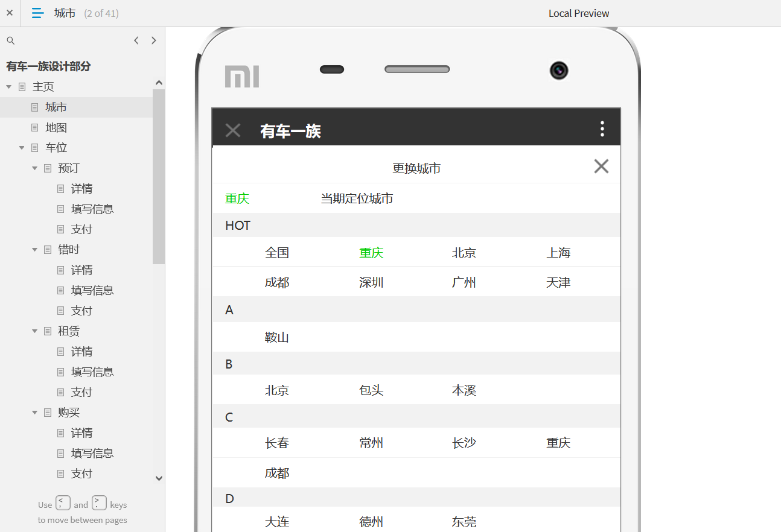The width and height of the screenshot is (781, 532).
Task: Open 详情 page under 租赁
Action: pos(82,352)
